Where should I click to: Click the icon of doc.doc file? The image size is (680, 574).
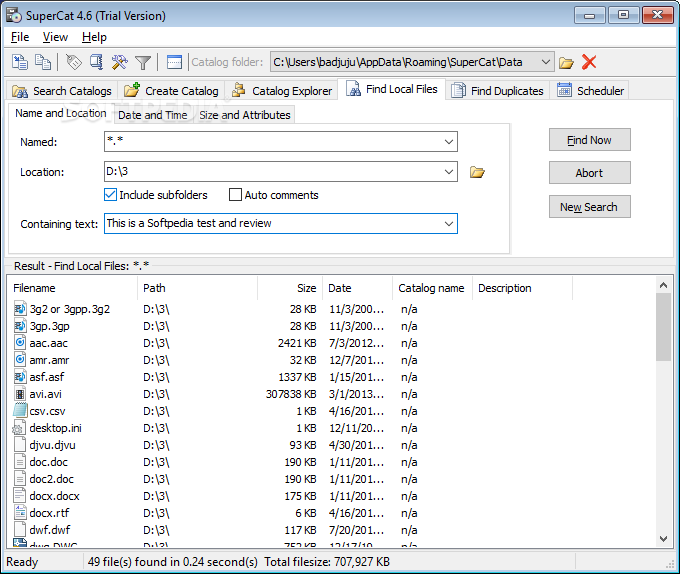click(20, 462)
